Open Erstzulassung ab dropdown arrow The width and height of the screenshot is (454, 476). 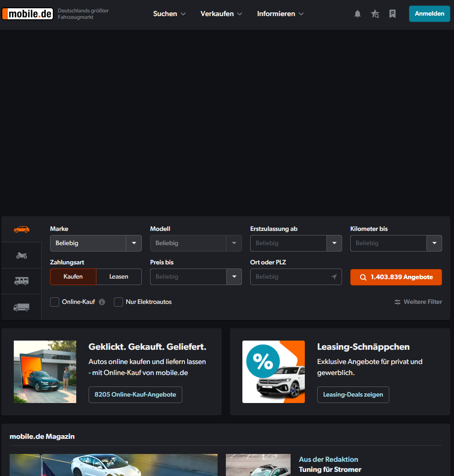point(334,243)
